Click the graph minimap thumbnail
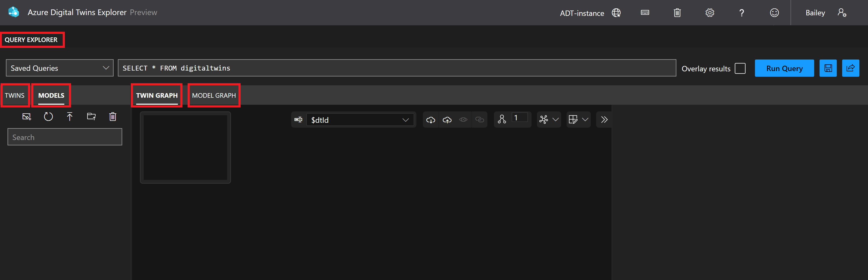The width and height of the screenshot is (868, 280). [x=185, y=148]
